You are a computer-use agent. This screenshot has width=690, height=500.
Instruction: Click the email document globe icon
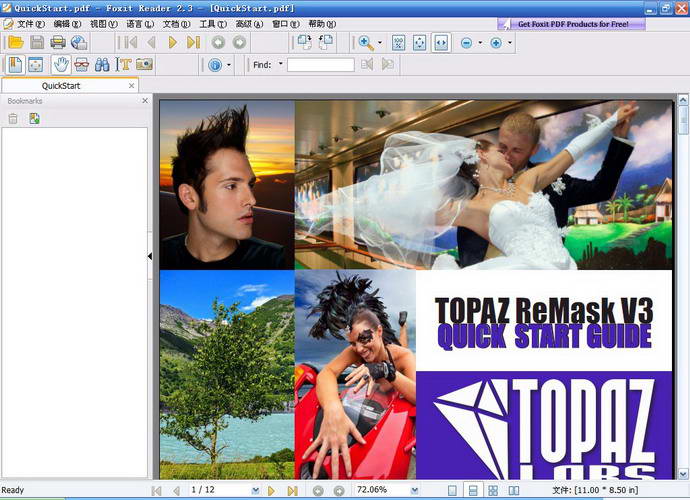coord(79,43)
